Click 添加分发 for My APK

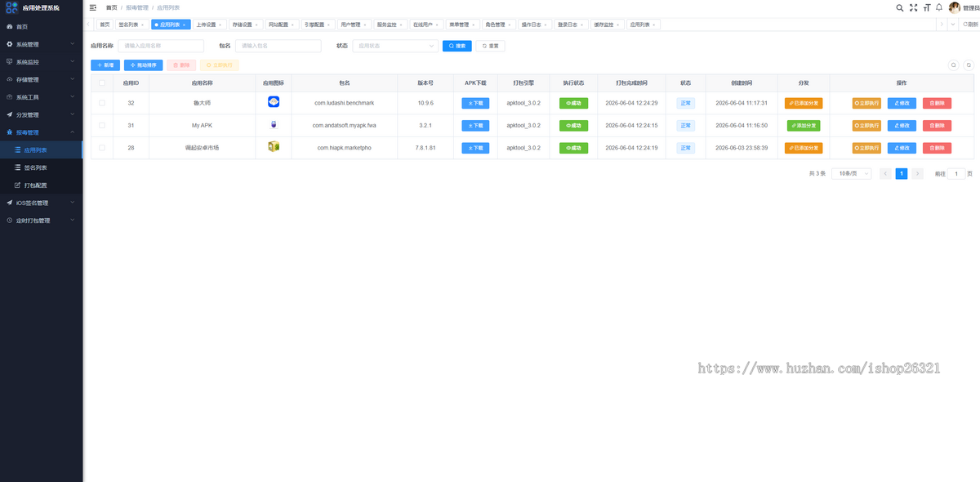click(804, 125)
